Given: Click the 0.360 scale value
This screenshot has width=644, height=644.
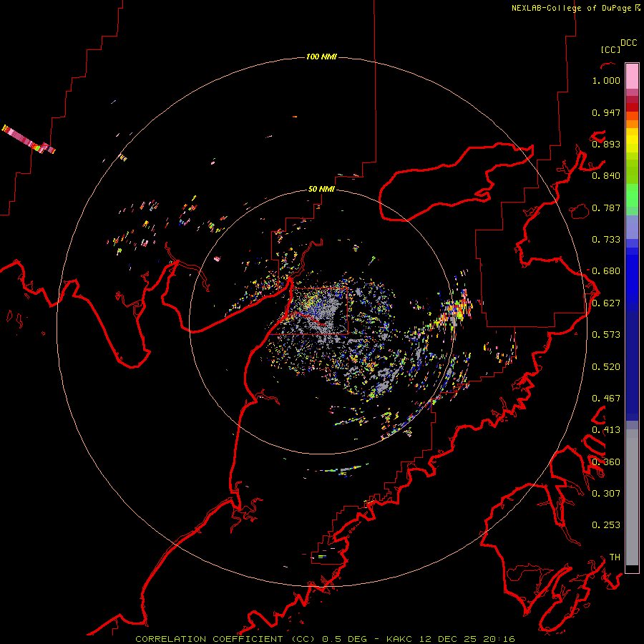Looking at the screenshot, I should pos(606,462).
